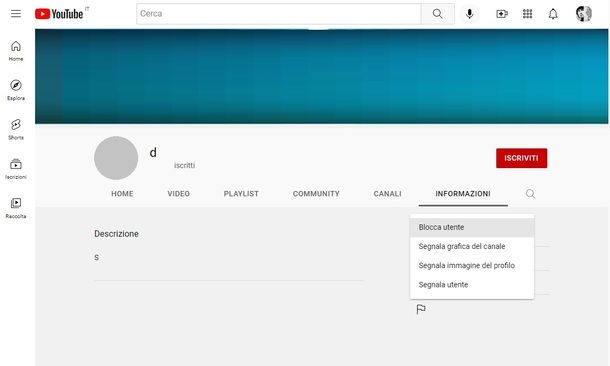Choose Blocca utente from the menu
Screen dimensions: 610x366
tap(472, 227)
